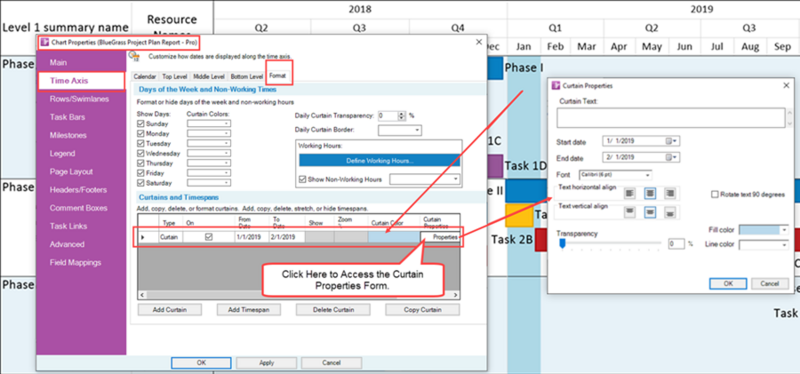Image resolution: width=800 pixels, height=374 pixels.
Task: Close the Chart Properties window
Action: coord(479,42)
